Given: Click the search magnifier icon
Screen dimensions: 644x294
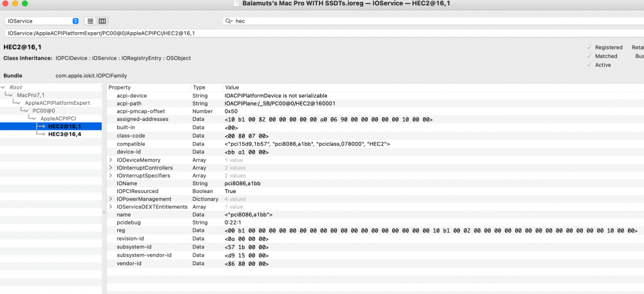Looking at the screenshot, I should coord(229,21).
